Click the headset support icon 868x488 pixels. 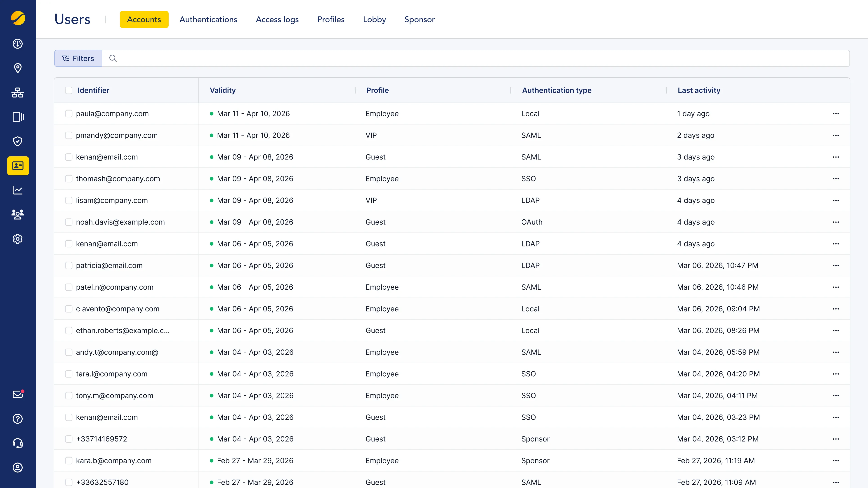click(18, 443)
